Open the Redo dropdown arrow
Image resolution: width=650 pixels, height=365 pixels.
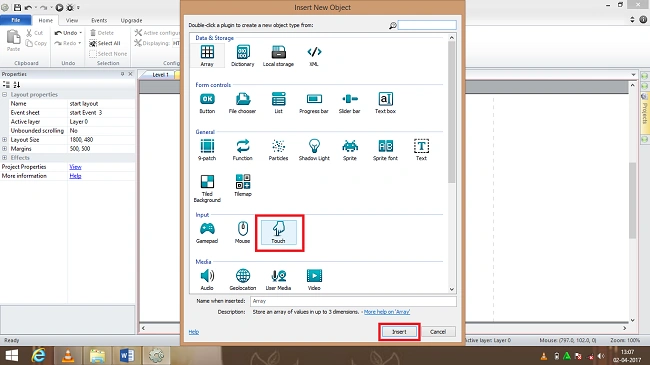(x=80, y=43)
